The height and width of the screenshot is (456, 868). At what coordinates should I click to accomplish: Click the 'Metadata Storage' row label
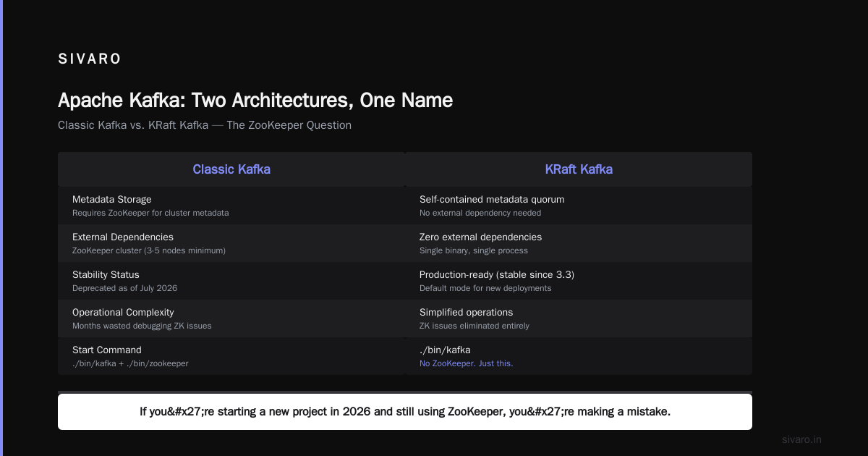[x=112, y=199]
